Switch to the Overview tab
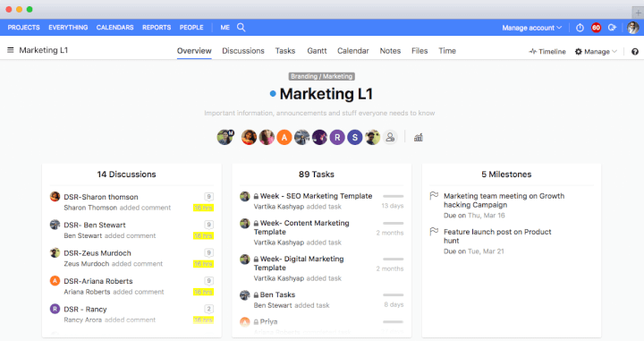 (194, 51)
